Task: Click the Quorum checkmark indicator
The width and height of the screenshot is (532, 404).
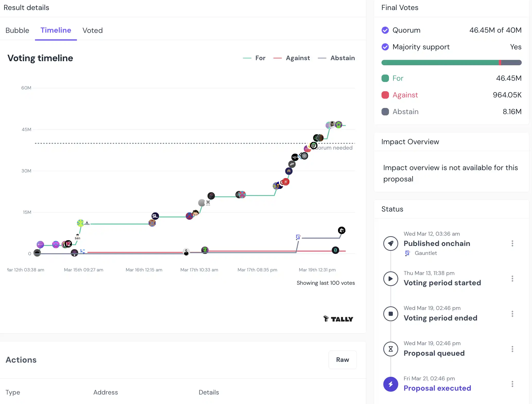Action: (385, 30)
